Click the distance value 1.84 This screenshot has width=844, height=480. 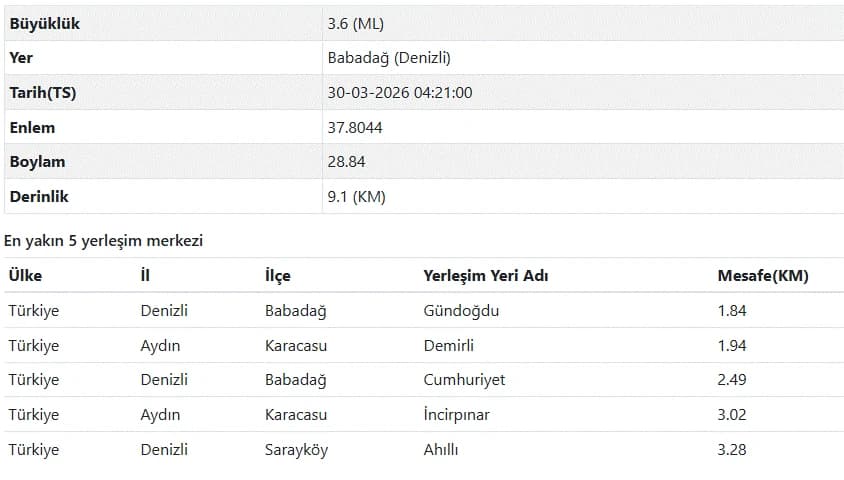(x=732, y=310)
